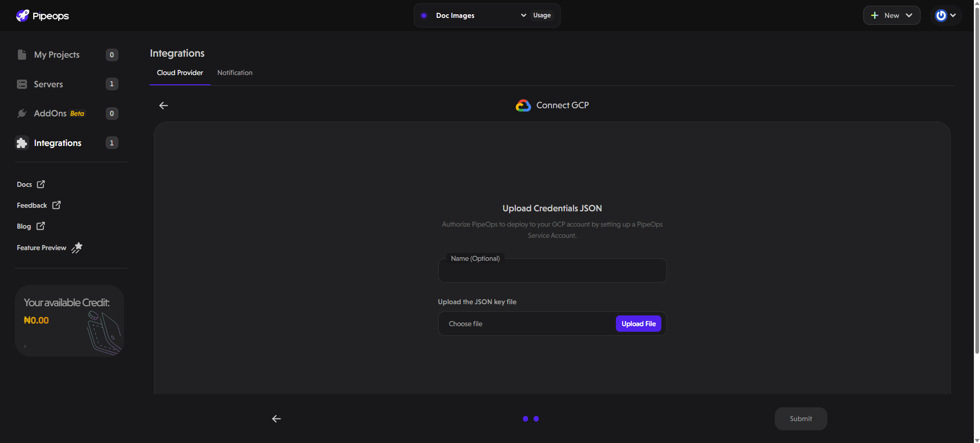
Task: Click the Blog external-link icon
Action: click(x=41, y=226)
